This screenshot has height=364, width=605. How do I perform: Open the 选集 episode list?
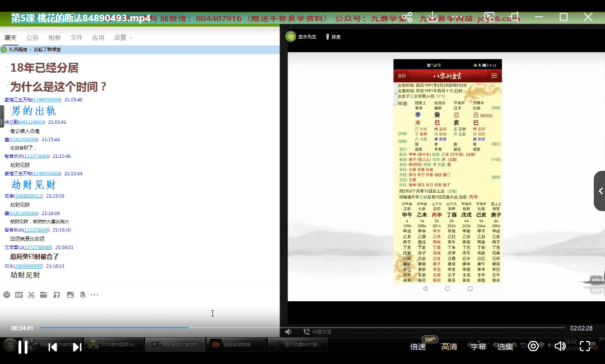(x=505, y=347)
